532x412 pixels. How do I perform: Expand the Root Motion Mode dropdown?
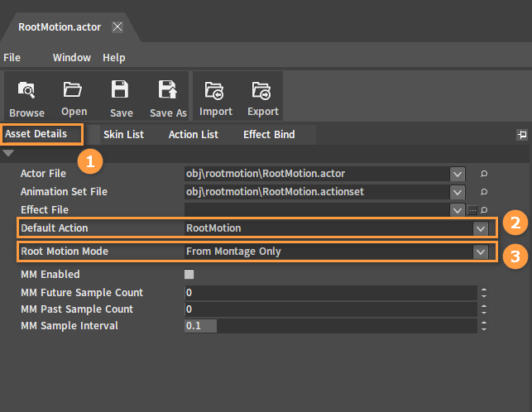[x=480, y=252]
